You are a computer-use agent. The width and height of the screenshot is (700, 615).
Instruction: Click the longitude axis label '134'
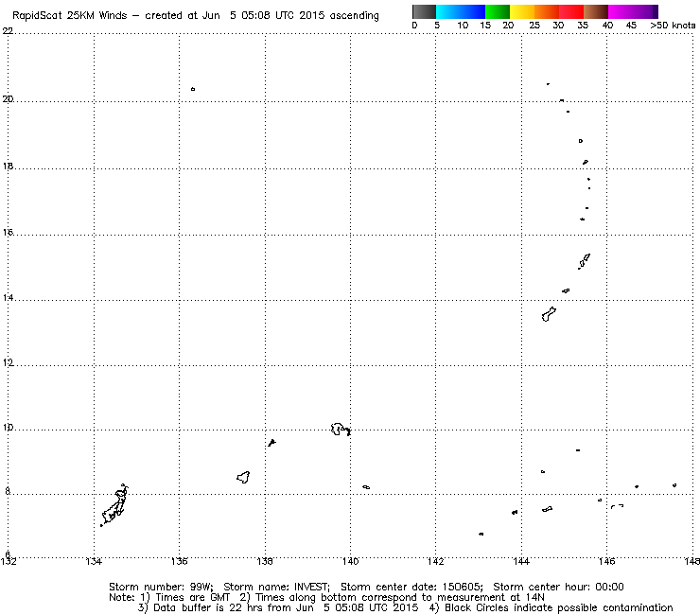pos(94,561)
